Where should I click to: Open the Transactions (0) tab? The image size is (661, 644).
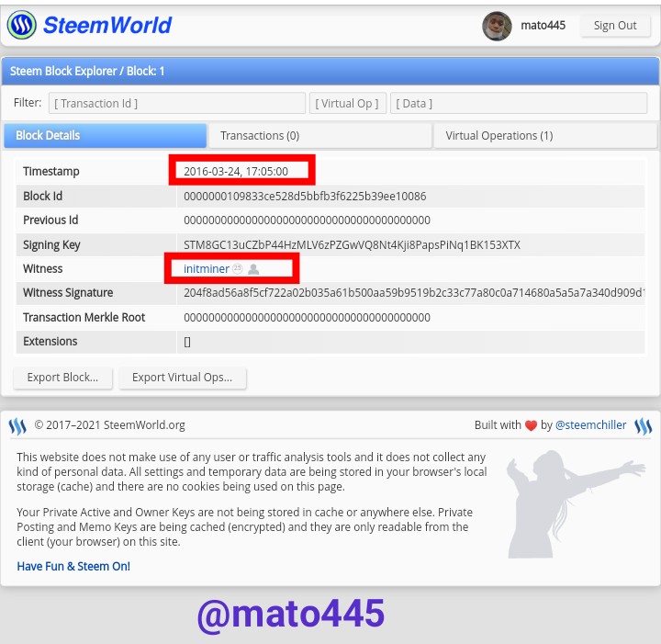[320, 136]
